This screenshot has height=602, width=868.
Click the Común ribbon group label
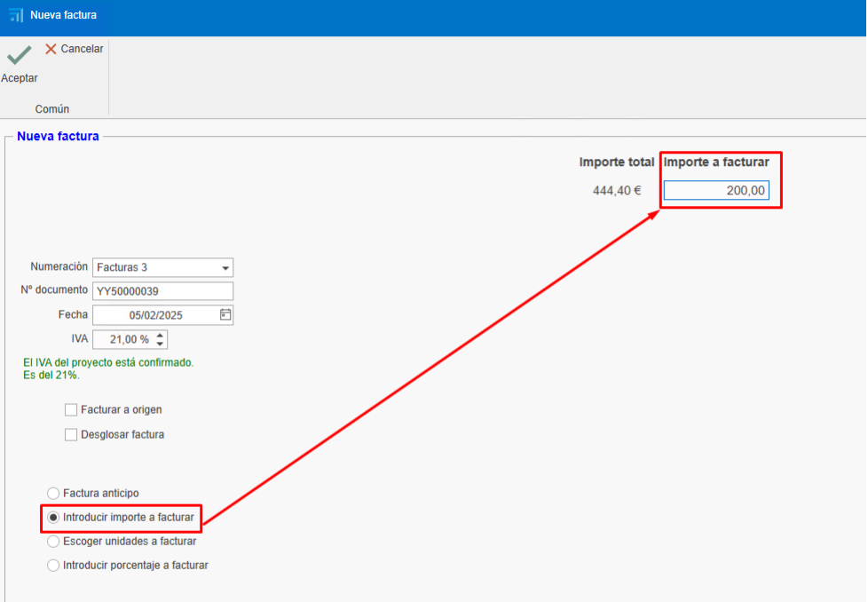point(52,109)
